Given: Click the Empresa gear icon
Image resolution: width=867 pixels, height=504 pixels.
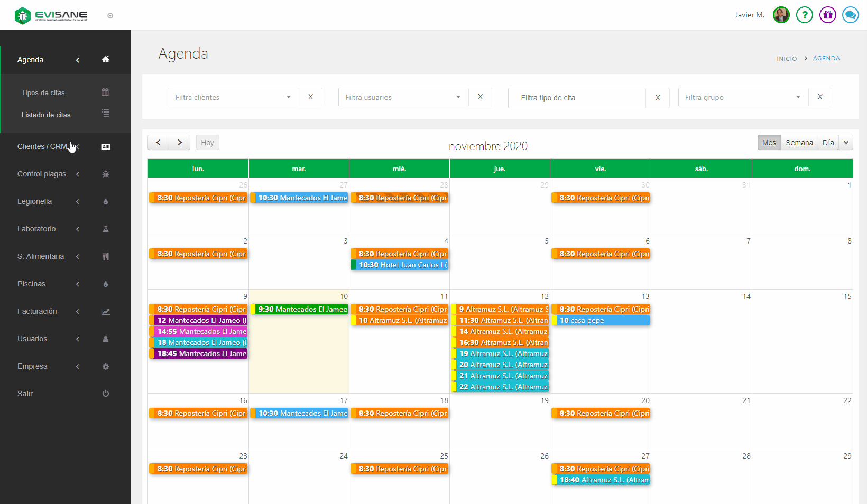Looking at the screenshot, I should point(106,367).
